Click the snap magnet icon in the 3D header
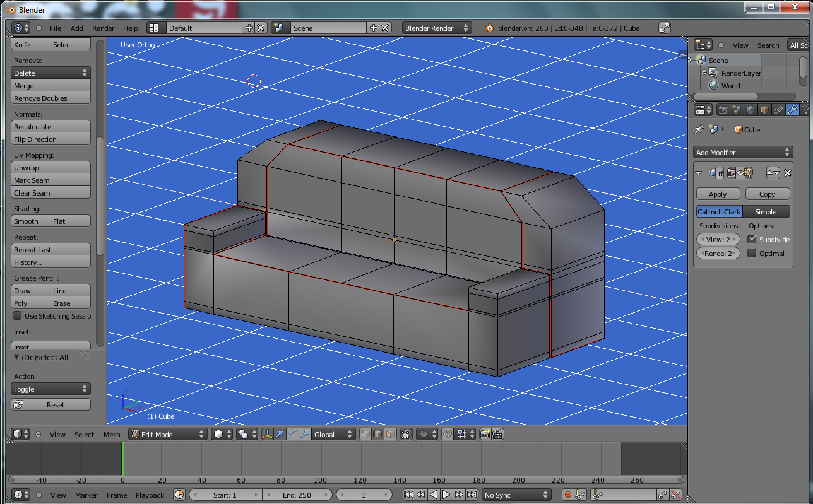813x504 pixels. (x=447, y=434)
